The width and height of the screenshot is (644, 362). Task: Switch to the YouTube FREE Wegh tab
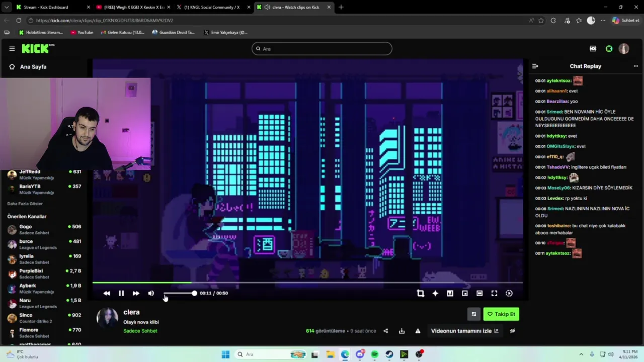(133, 7)
